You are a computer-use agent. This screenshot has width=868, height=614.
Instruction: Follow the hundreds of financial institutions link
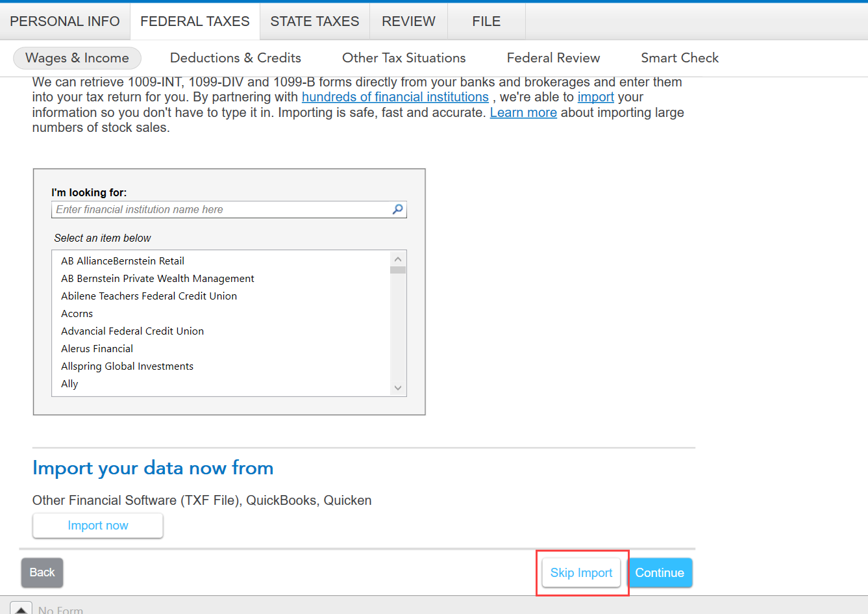click(x=395, y=97)
